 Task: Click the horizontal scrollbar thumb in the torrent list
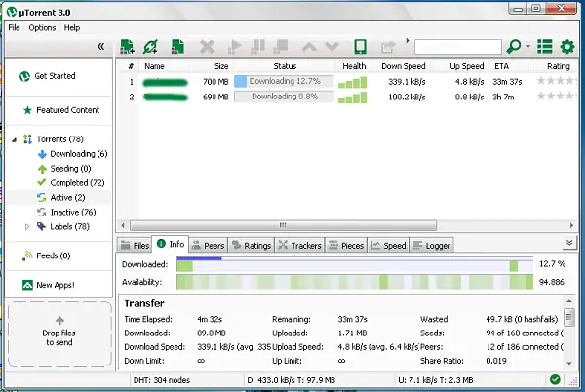283,225
